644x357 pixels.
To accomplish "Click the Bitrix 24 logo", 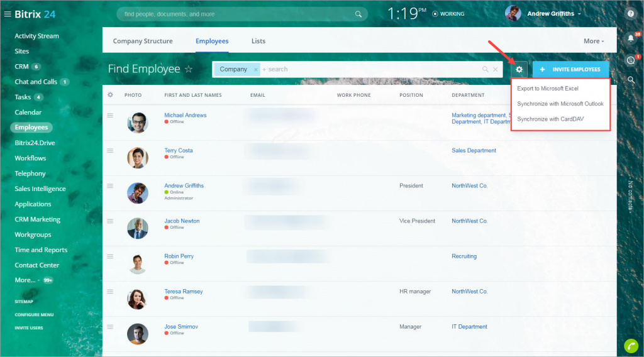I will 35,14.
